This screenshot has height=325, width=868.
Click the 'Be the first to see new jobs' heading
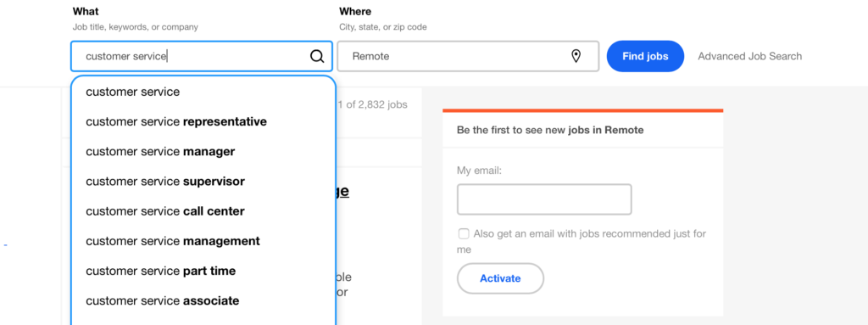(550, 131)
